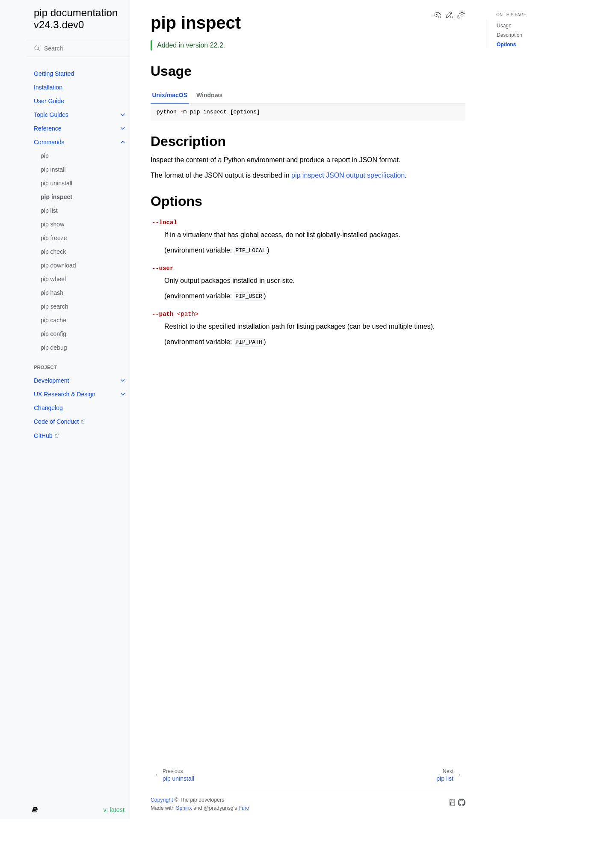This screenshot has height=856, width=616.
Task: Expand the Development section chevron
Action: [123, 380]
